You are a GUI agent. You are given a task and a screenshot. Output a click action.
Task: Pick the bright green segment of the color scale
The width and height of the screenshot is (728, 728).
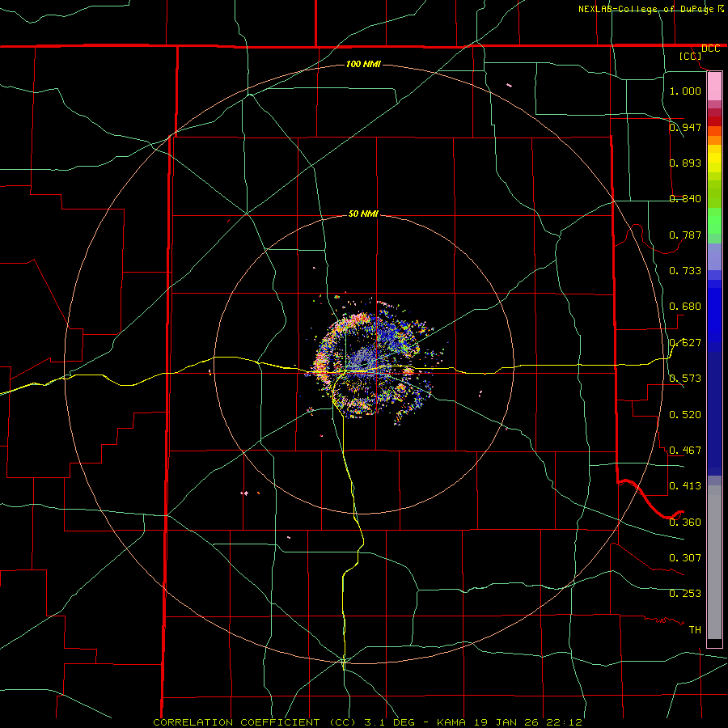714,221
